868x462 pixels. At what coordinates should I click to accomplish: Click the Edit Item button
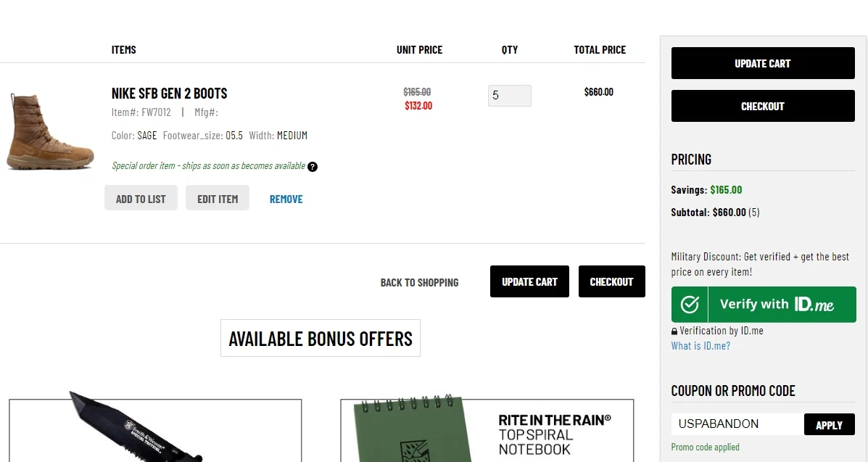[x=218, y=199]
